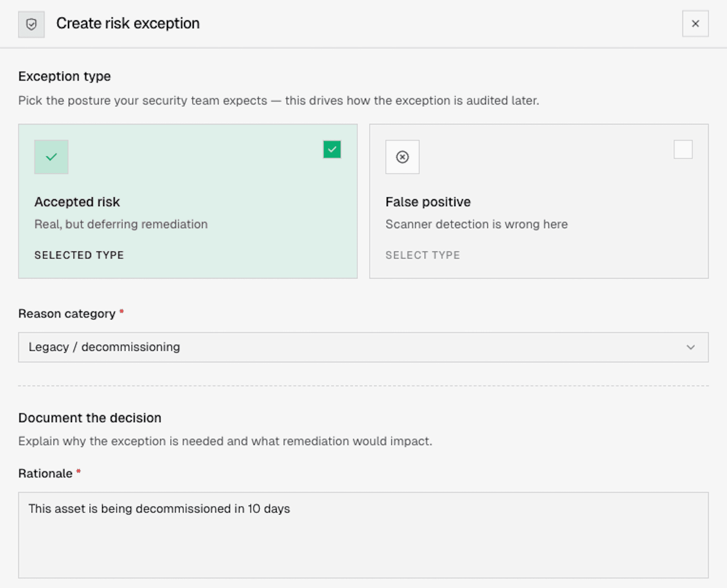Uncheck the Accepted risk checkbox
The width and height of the screenshot is (727, 588).
point(332,149)
